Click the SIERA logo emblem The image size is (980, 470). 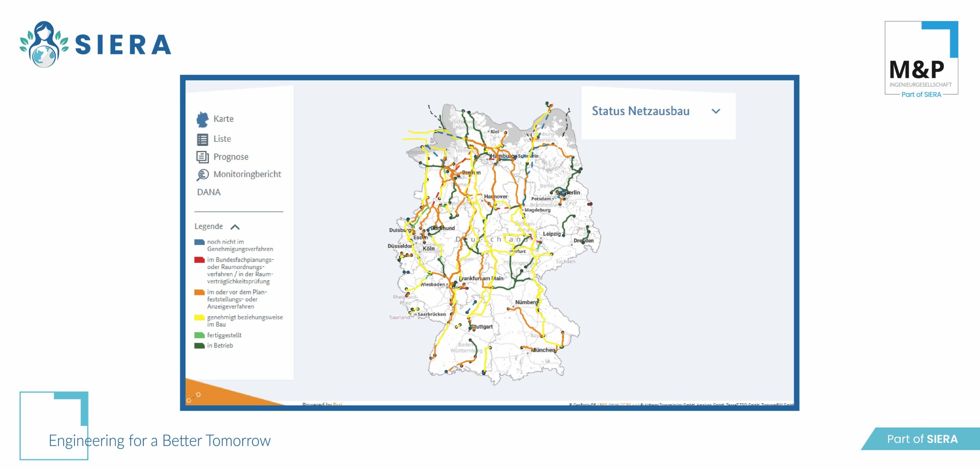pos(44,44)
